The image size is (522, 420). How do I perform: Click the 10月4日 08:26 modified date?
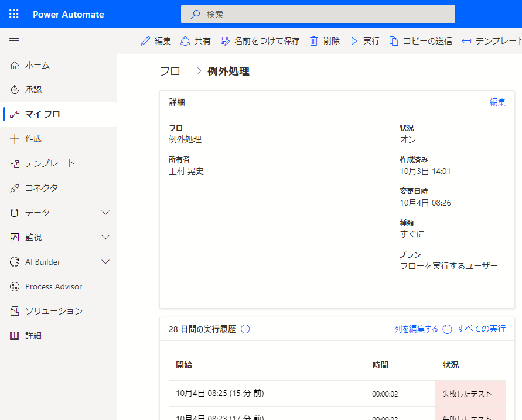click(425, 203)
